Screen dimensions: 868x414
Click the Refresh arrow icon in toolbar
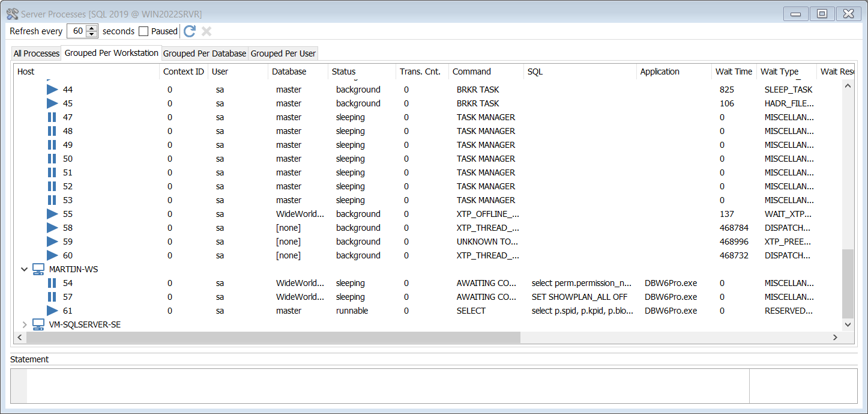point(190,31)
